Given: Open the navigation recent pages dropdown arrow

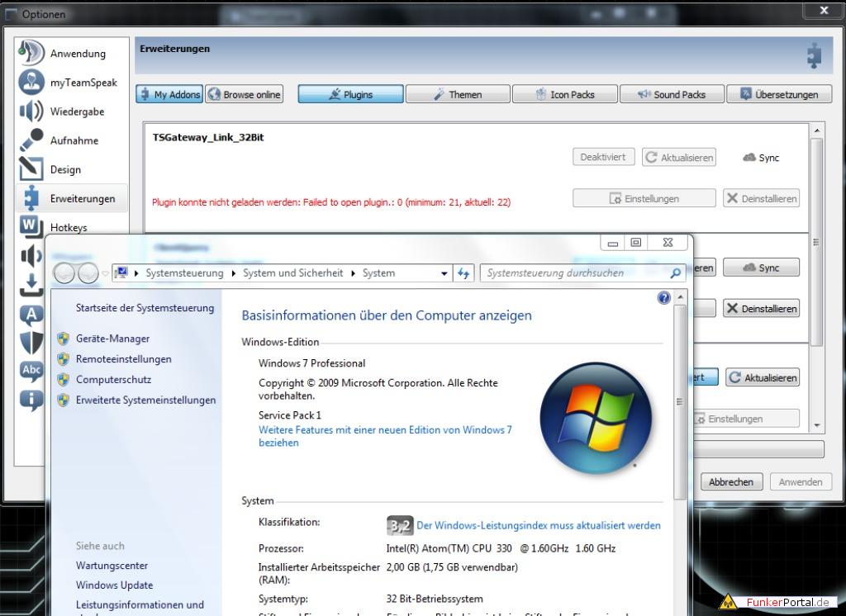Looking at the screenshot, I should [x=105, y=273].
